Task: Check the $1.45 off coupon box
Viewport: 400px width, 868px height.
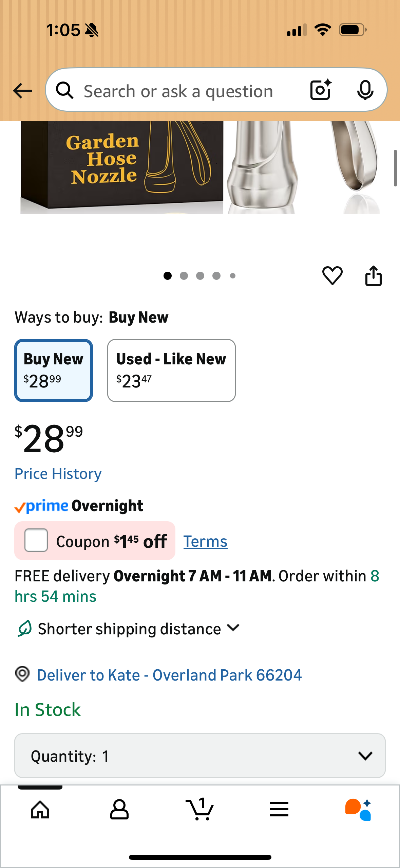Action: click(36, 540)
